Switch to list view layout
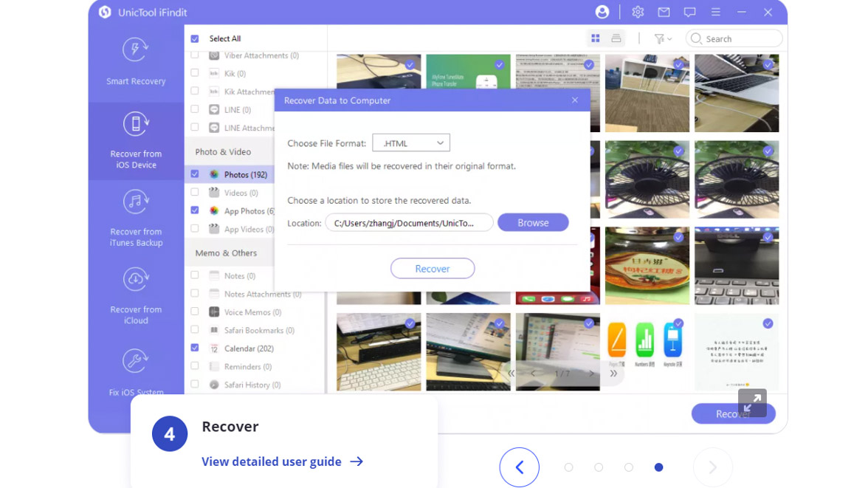Screen dimensions: 868x488 click(616, 38)
